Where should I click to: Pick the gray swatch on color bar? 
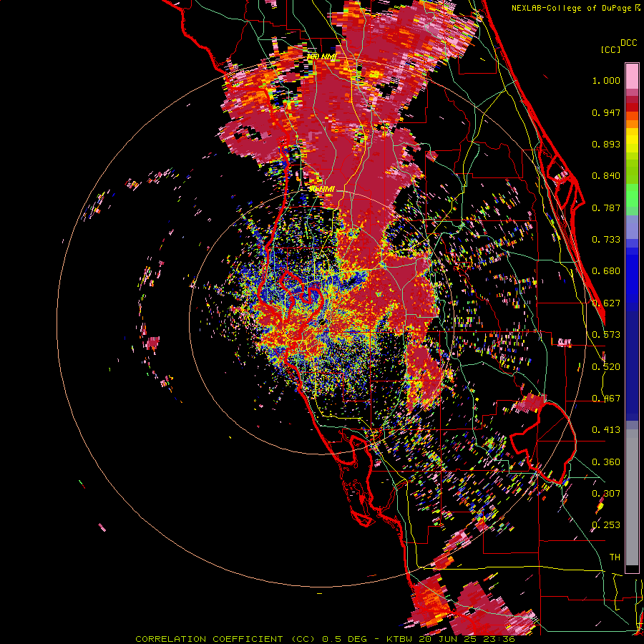632,497
